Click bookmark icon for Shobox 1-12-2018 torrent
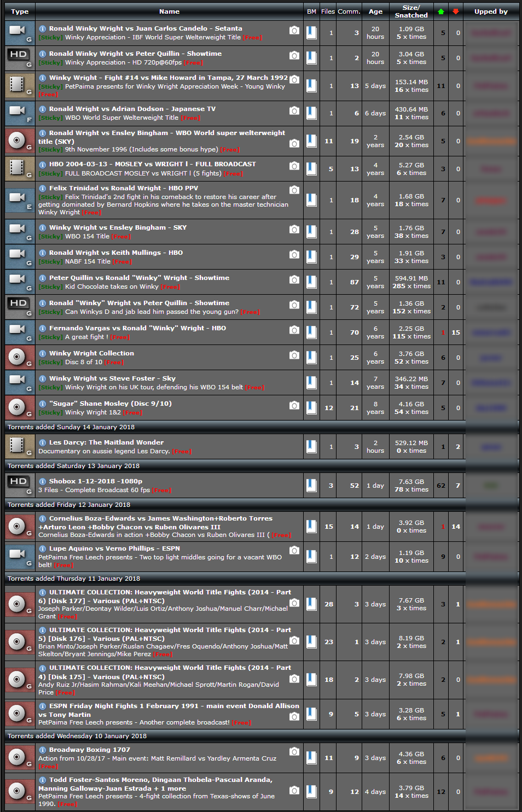This screenshot has width=522, height=812. pyautogui.click(x=311, y=485)
